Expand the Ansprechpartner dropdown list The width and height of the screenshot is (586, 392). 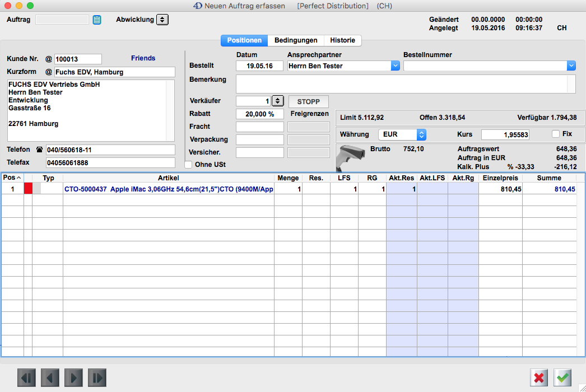[395, 66]
